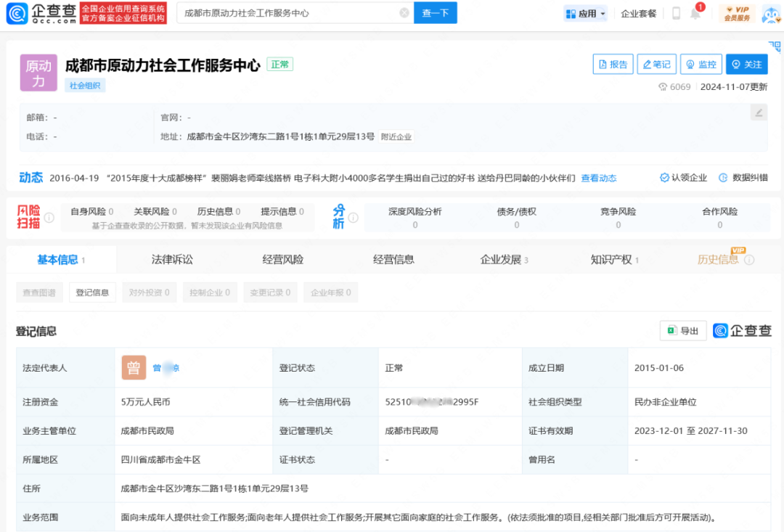The image size is (784, 532).
Task: Select the 登记信息 sub-tab
Action: tap(92, 292)
